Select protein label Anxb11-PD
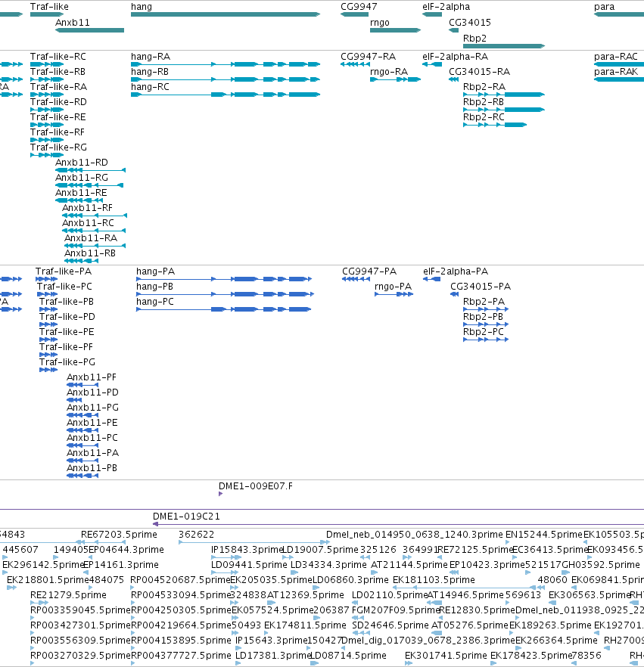 click(x=92, y=392)
